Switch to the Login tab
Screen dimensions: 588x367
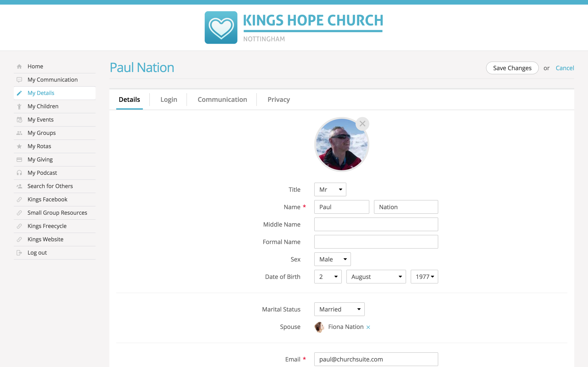(x=169, y=100)
